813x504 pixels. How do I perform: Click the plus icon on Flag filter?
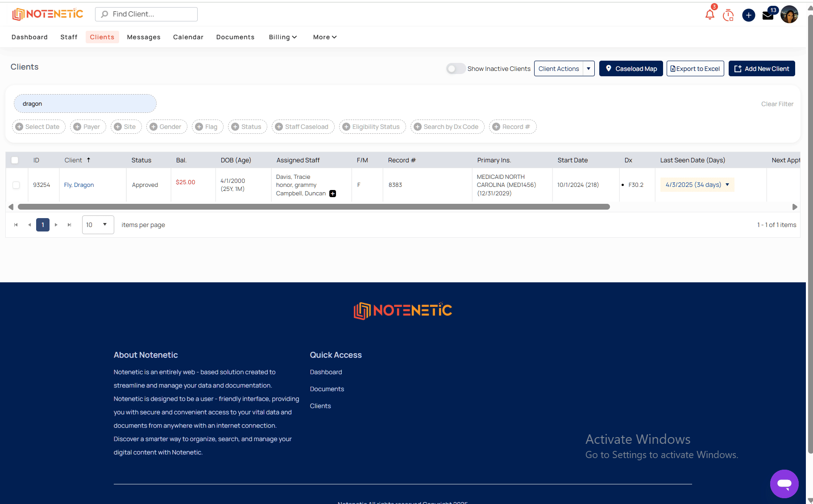pyautogui.click(x=199, y=127)
